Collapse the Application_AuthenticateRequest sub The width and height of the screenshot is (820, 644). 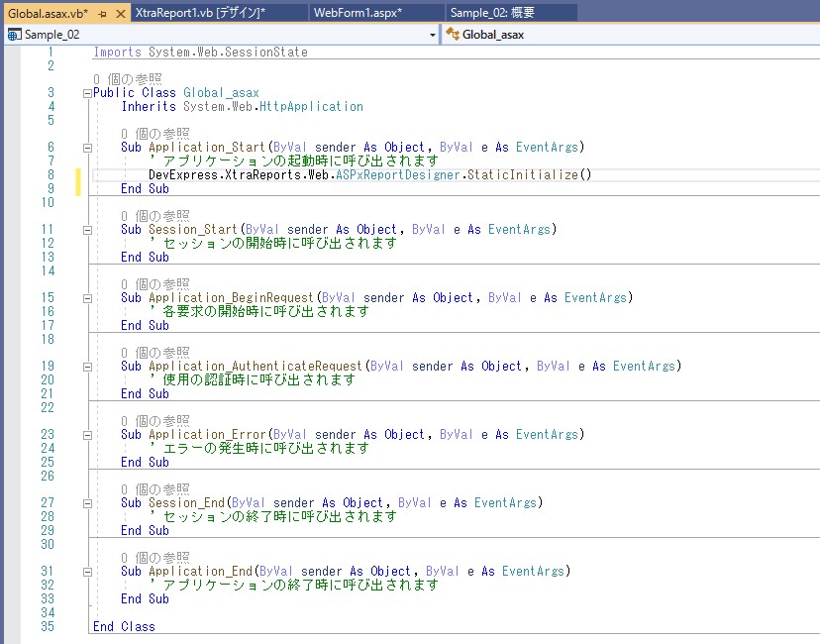click(x=87, y=367)
